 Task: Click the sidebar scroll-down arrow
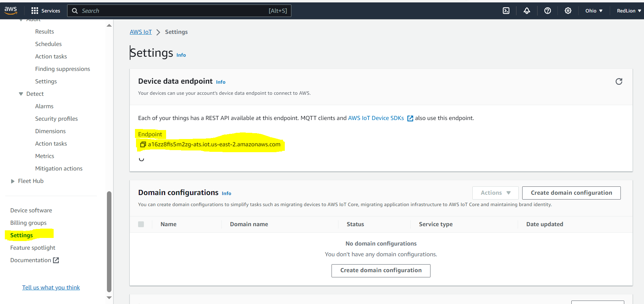point(109,297)
